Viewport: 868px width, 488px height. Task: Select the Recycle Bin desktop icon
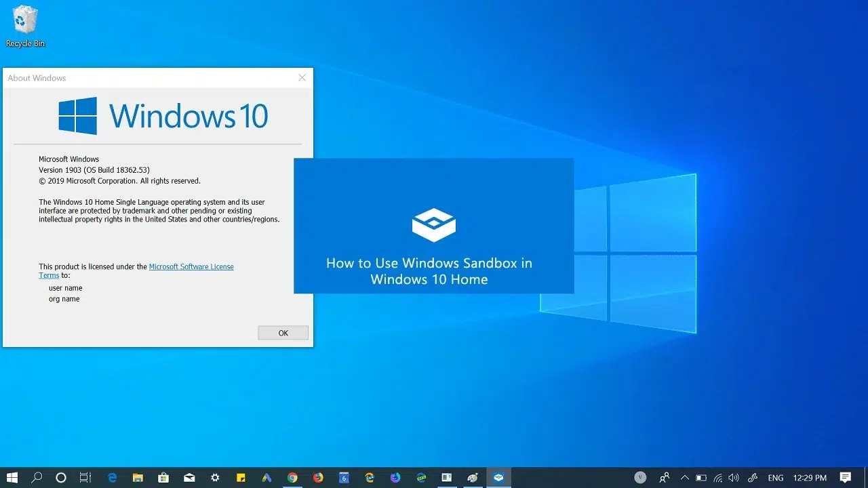(x=25, y=27)
